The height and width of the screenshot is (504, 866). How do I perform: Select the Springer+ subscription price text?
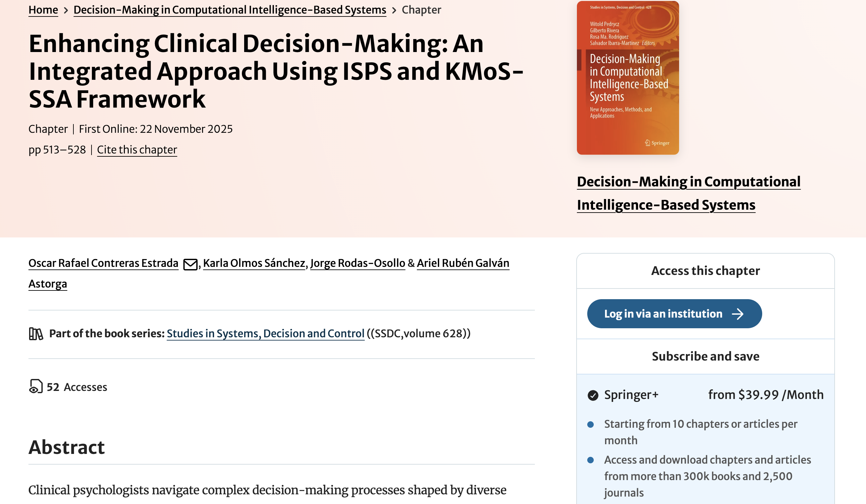point(766,395)
